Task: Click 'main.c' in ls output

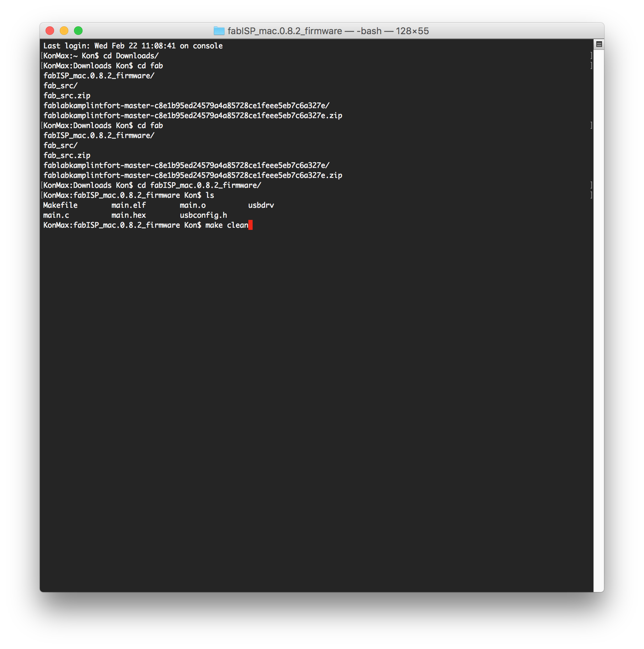Action: tap(56, 215)
